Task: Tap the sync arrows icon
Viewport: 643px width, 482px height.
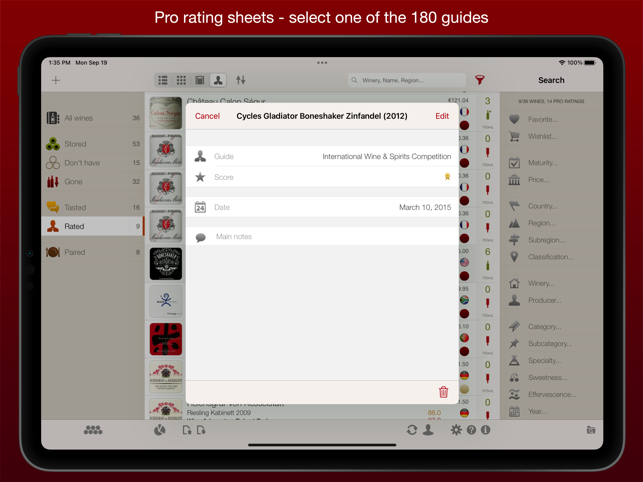Action: click(x=412, y=430)
